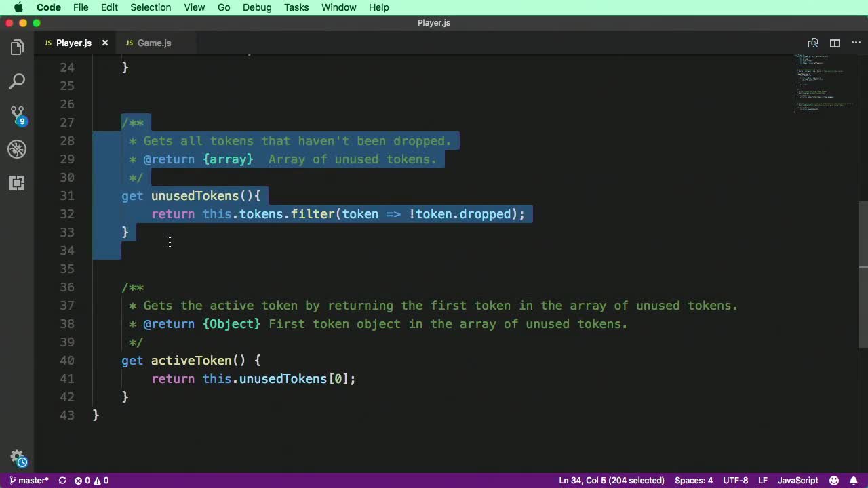
Task: Open more actions via ellipsis menu
Action: coord(856,43)
